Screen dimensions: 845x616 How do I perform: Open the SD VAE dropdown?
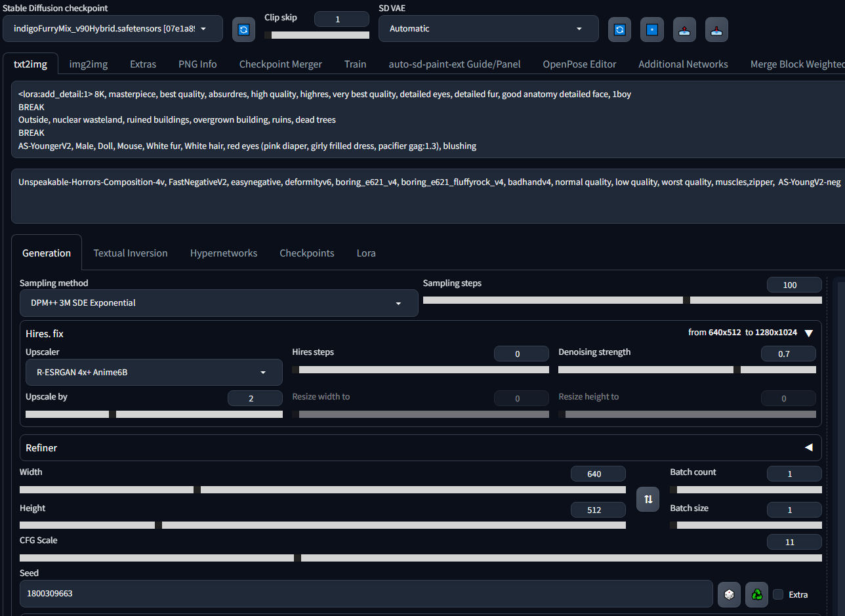pyautogui.click(x=488, y=29)
